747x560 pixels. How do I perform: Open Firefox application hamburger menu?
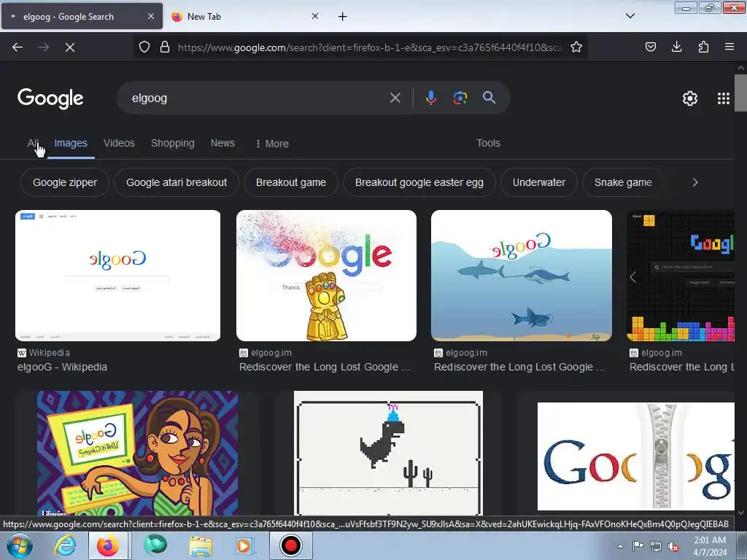(729, 47)
